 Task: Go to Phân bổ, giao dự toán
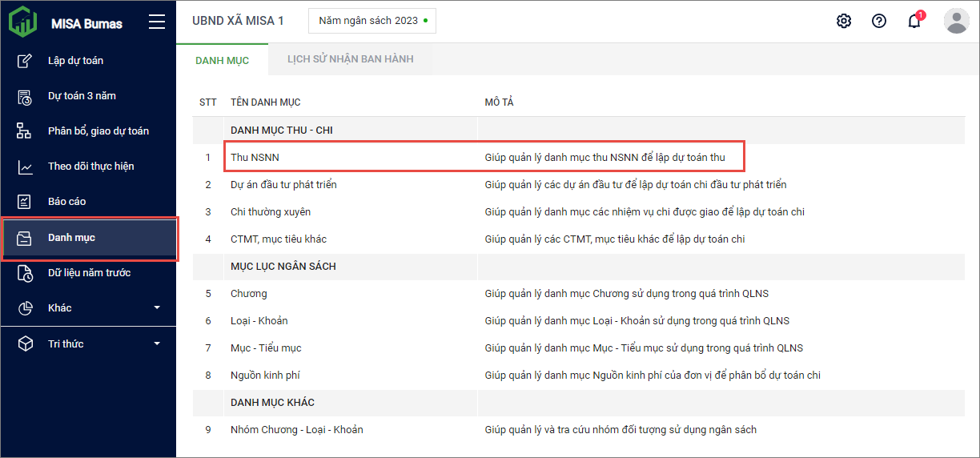click(98, 131)
